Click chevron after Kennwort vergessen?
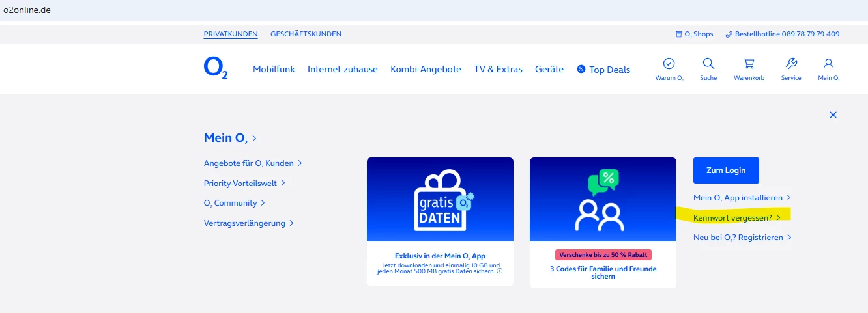Image resolution: width=868 pixels, height=313 pixels. tap(778, 218)
